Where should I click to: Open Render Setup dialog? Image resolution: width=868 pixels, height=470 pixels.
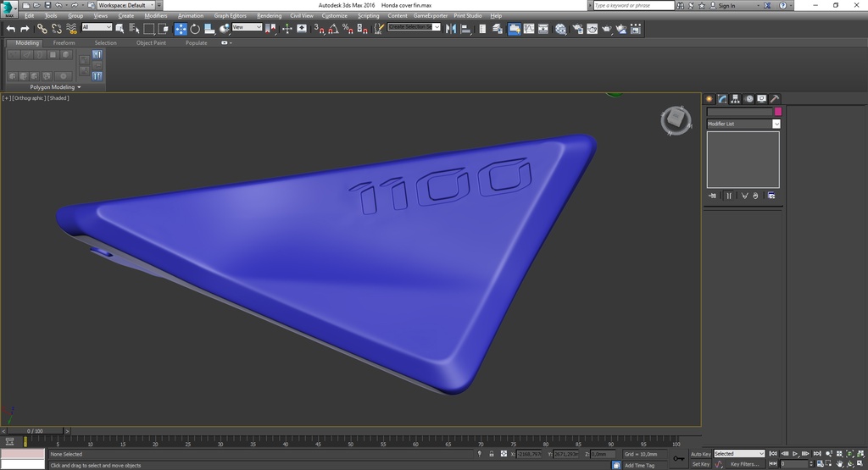point(578,29)
